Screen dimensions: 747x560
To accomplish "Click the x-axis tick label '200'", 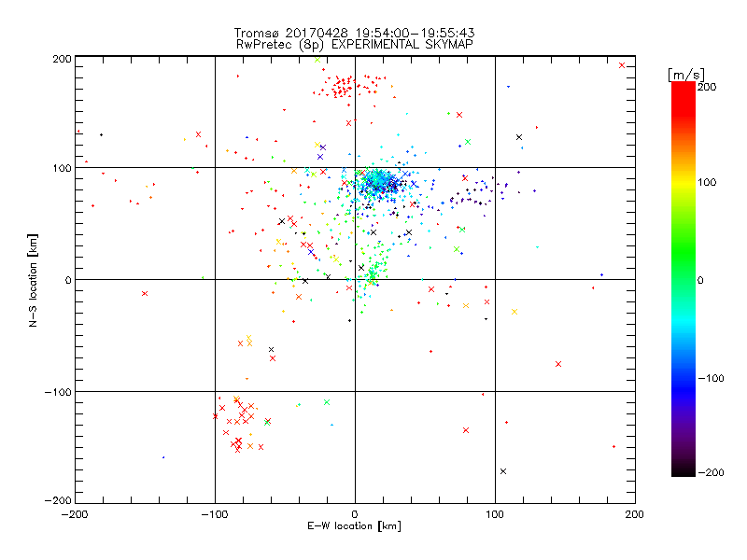I will [x=635, y=514].
